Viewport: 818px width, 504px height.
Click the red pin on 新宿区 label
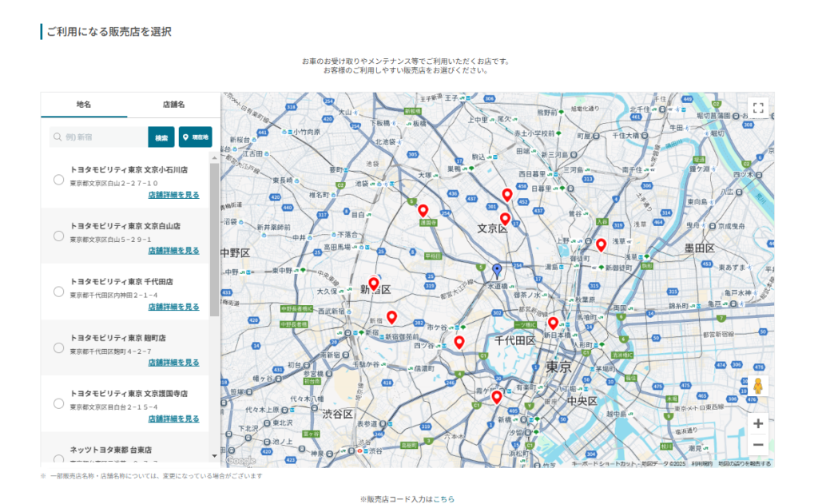374,284
